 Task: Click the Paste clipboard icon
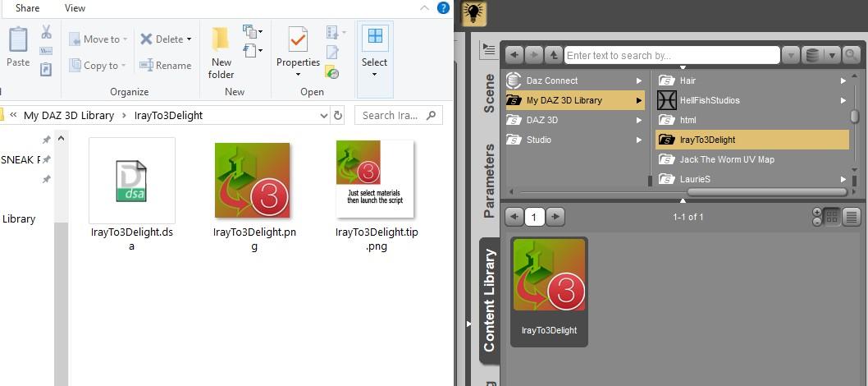pyautogui.click(x=18, y=40)
